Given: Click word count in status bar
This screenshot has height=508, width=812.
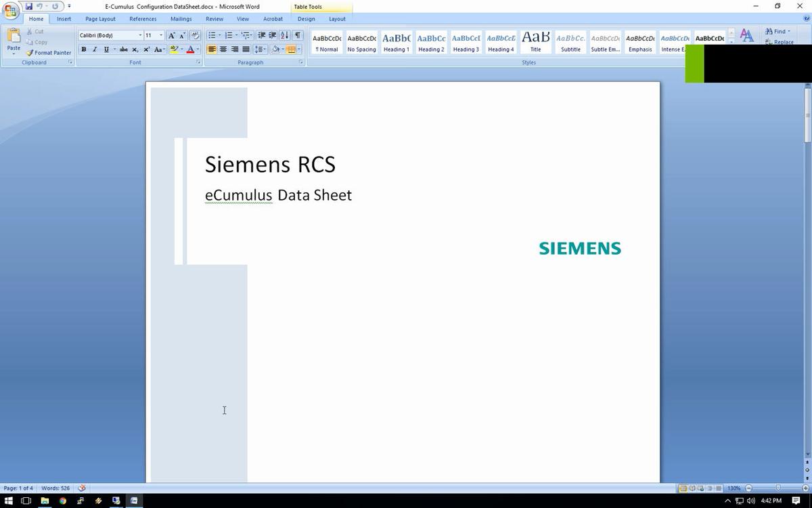Looking at the screenshot, I should click(x=55, y=488).
